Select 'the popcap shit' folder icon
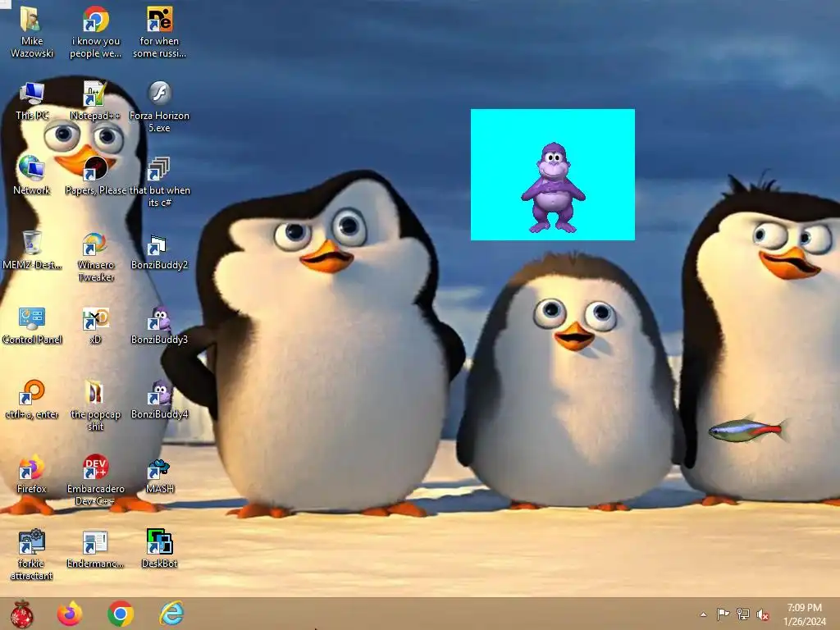Image resolution: width=840 pixels, height=630 pixels. (x=95, y=392)
